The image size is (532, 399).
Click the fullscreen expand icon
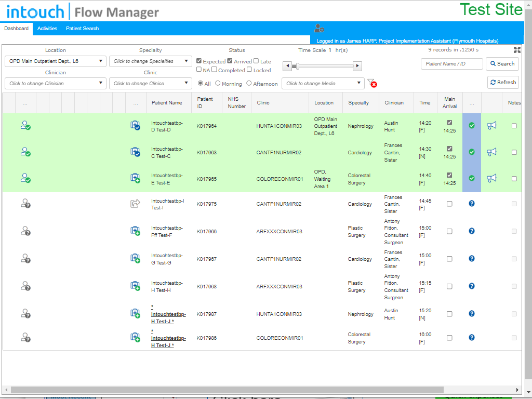(x=517, y=50)
